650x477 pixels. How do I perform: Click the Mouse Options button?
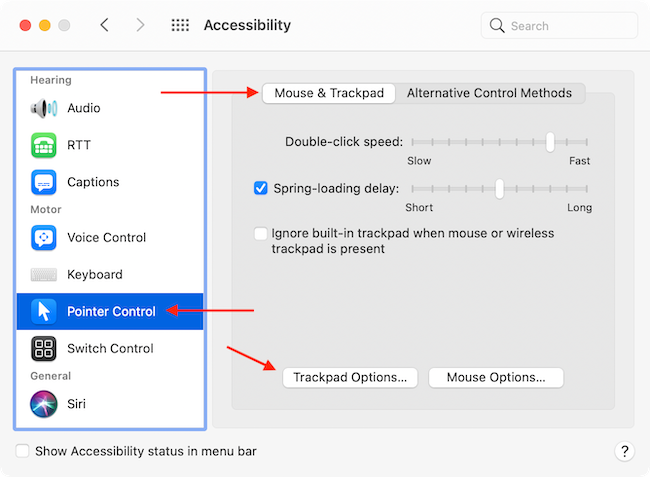[496, 378]
